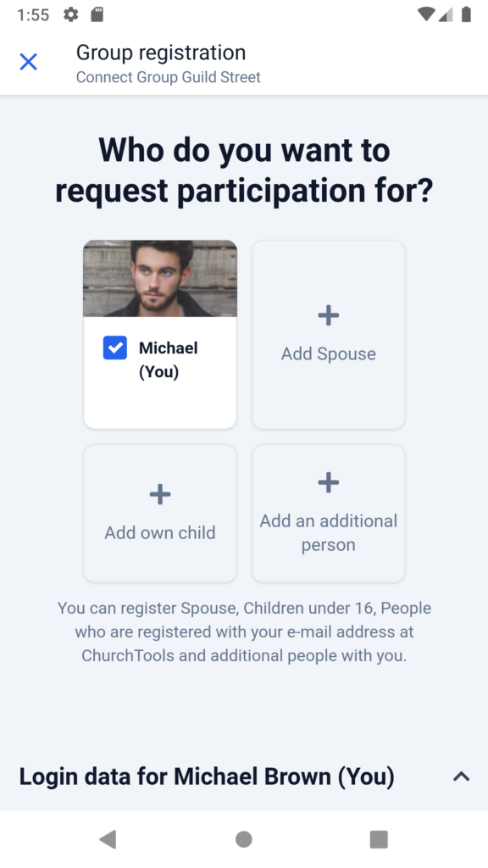The image size is (488, 868).
Task: Tap the plus icon above Add own child
Action: 160,494
